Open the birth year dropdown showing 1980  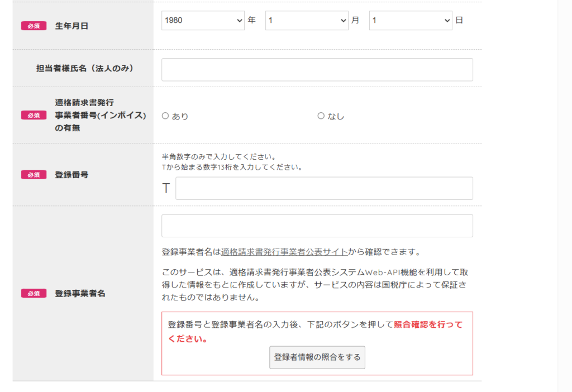pyautogui.click(x=203, y=21)
